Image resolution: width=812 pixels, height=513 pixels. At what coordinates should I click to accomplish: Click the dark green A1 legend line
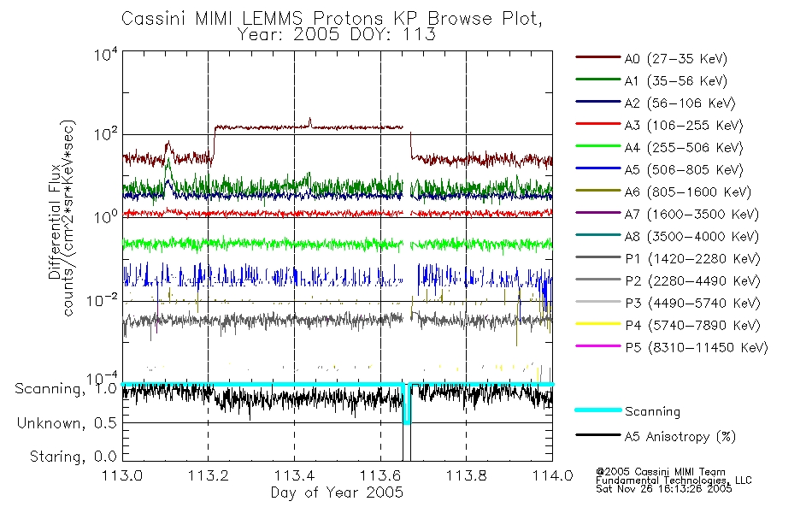click(597, 80)
